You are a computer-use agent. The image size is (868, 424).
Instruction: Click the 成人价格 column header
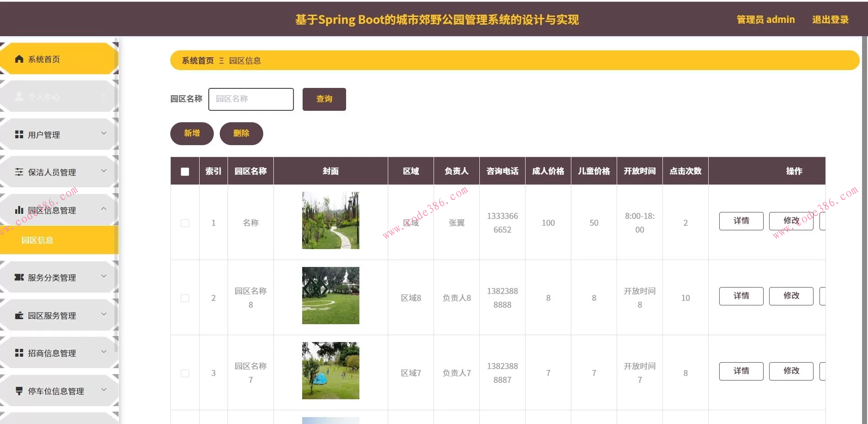(548, 171)
